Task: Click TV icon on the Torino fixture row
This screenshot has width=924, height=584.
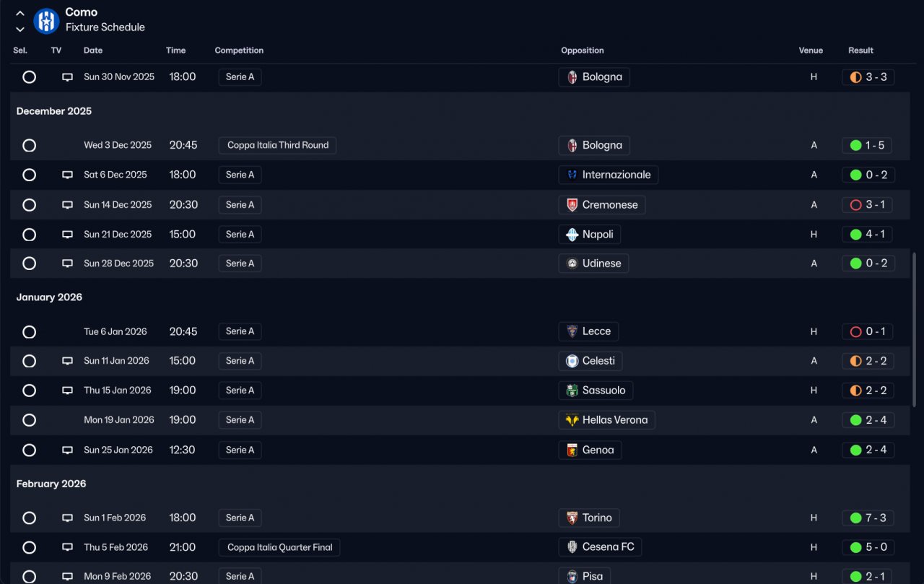Action: pos(67,518)
